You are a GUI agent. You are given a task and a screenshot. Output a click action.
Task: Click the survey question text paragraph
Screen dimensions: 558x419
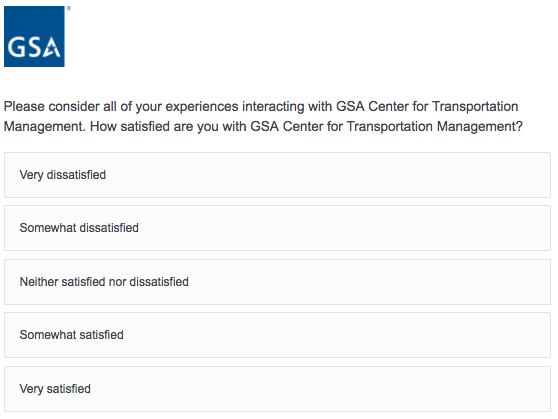[x=263, y=116]
